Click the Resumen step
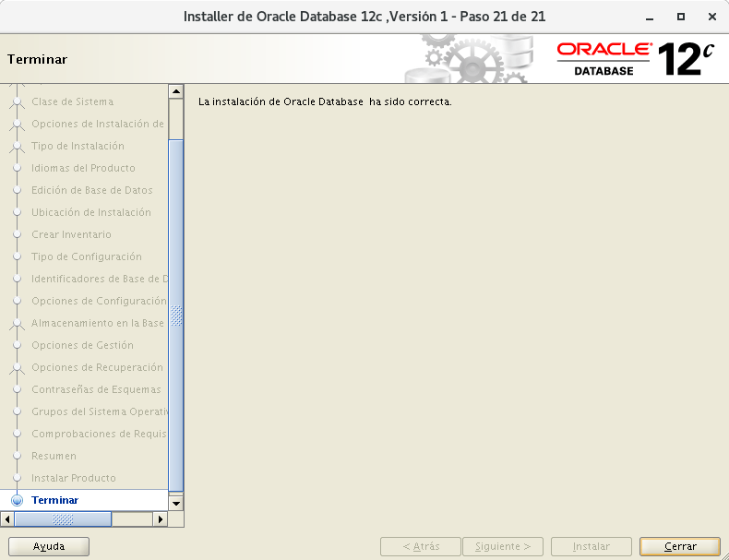 click(54, 456)
